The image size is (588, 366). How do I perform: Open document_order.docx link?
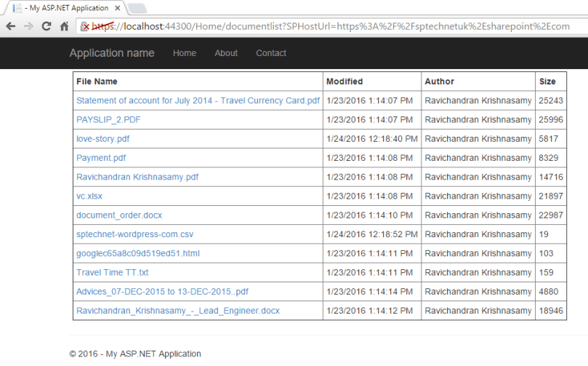tap(119, 215)
